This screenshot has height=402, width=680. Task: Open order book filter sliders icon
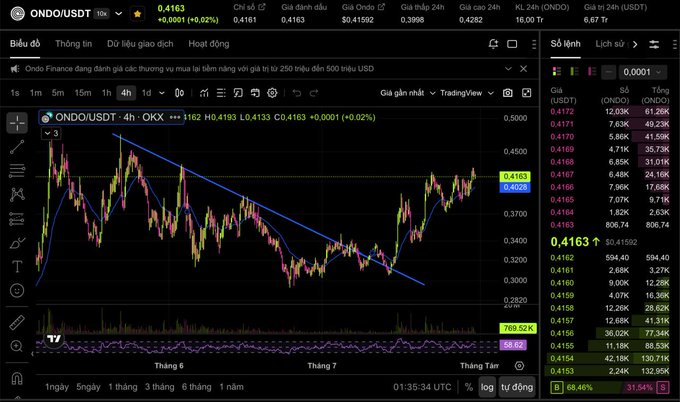(x=654, y=44)
